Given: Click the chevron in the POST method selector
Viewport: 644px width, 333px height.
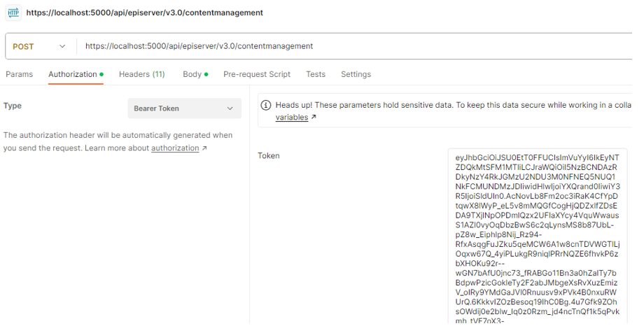Looking at the screenshot, I should point(62,46).
